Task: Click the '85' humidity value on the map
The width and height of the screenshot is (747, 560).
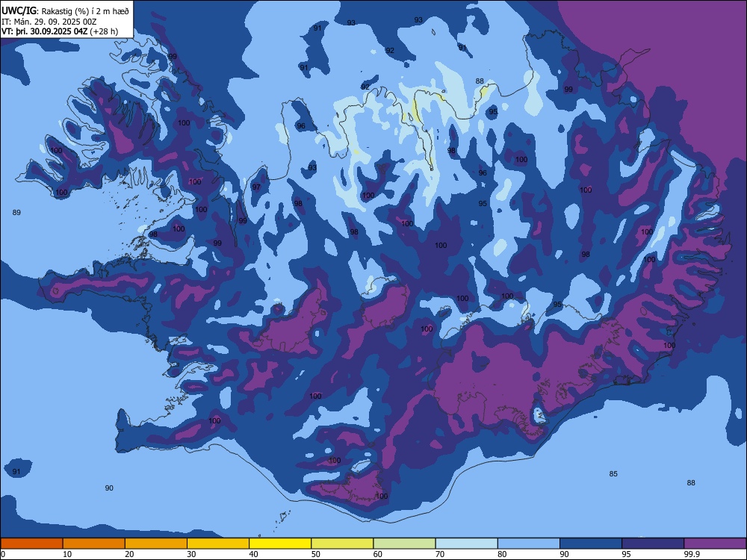Action: [613, 474]
